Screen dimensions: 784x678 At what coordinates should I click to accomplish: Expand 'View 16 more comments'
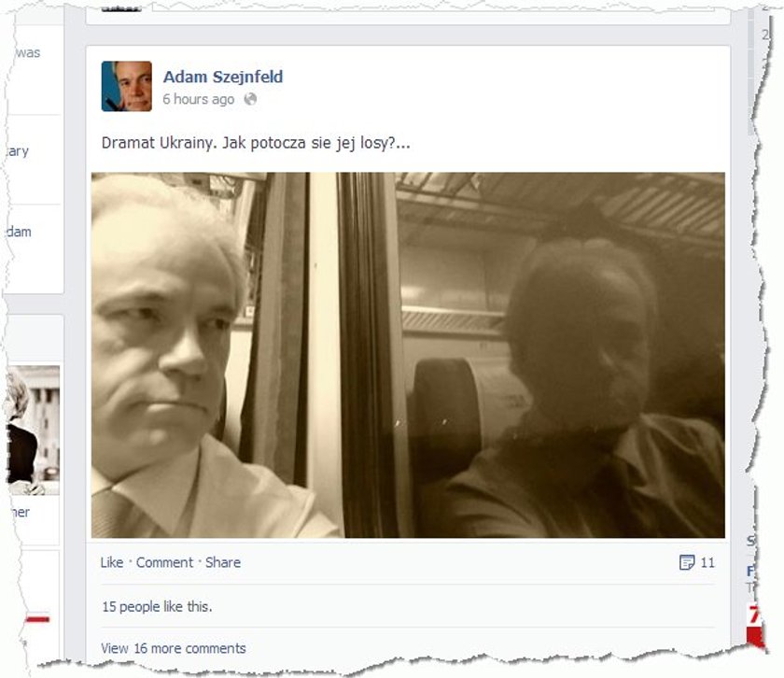coord(174,648)
